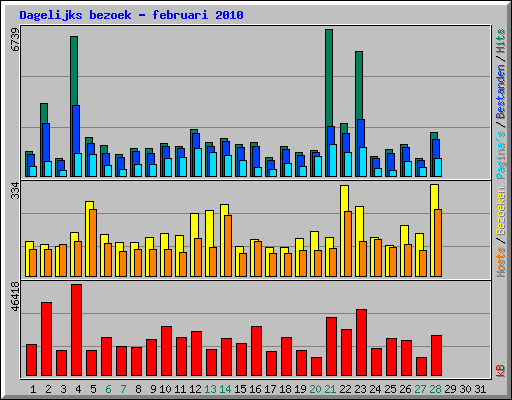The height and width of the screenshot is (400, 512).
Task: Click green weekend day label '14'
Action: click(225, 389)
